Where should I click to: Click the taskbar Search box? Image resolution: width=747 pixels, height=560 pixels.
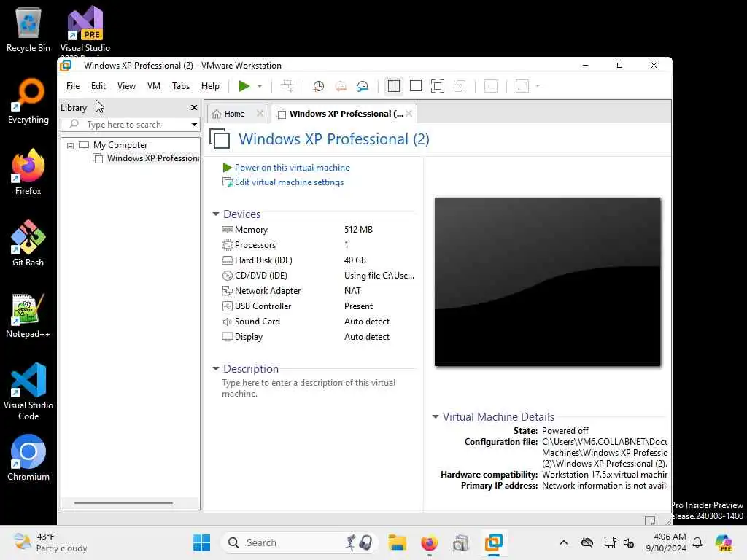pyautogui.click(x=299, y=542)
